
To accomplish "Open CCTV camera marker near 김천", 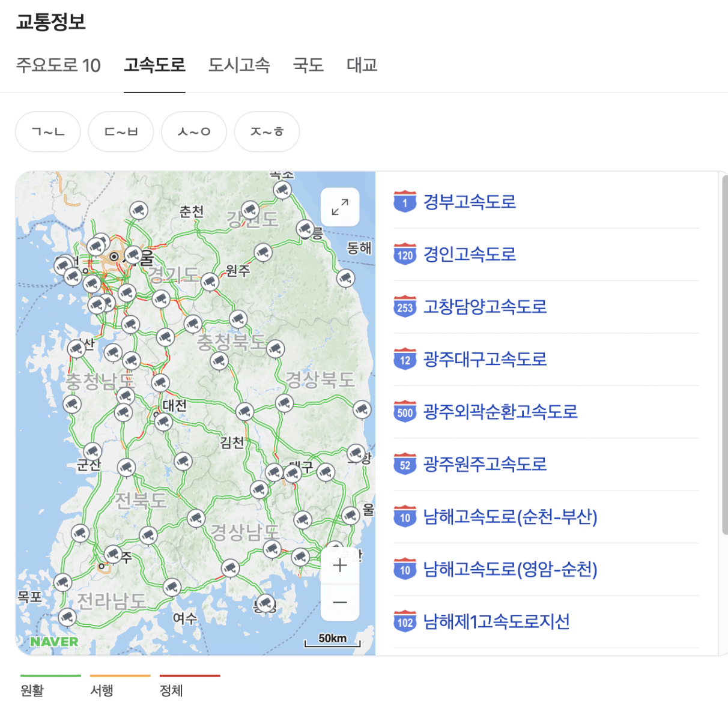I will tap(244, 411).
